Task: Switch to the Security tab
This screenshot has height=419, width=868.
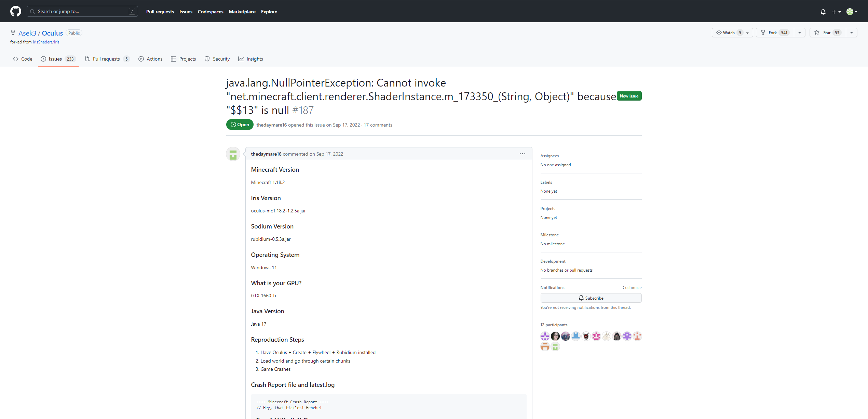Action: click(217, 59)
